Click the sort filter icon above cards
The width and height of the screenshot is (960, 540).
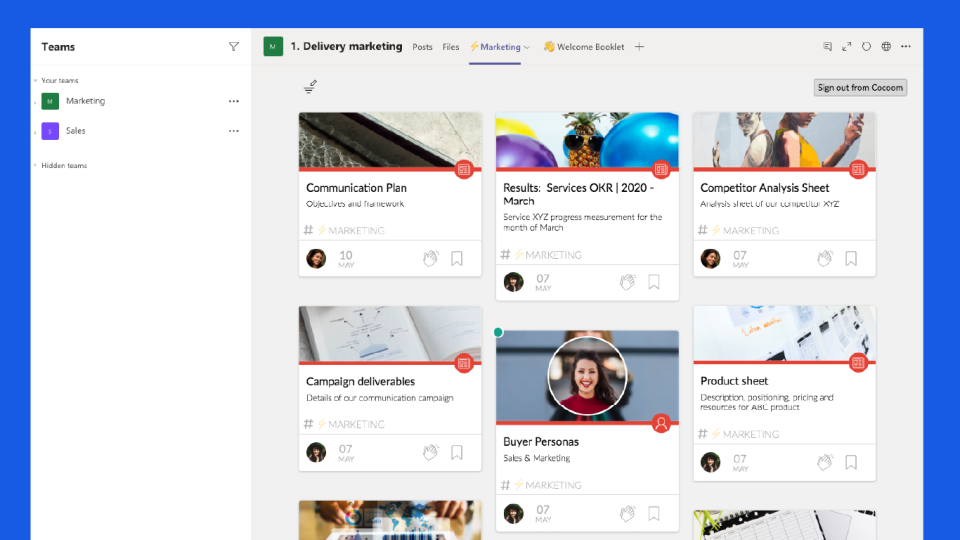click(310, 87)
